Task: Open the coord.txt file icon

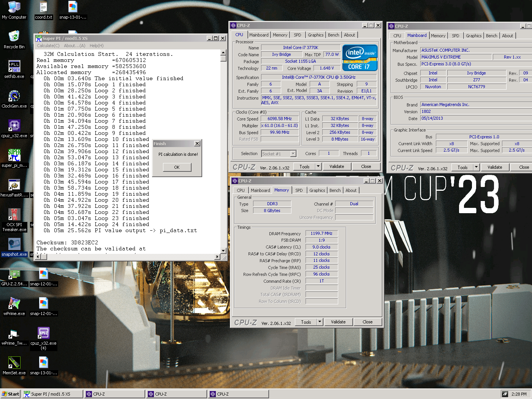Action: (x=43, y=10)
